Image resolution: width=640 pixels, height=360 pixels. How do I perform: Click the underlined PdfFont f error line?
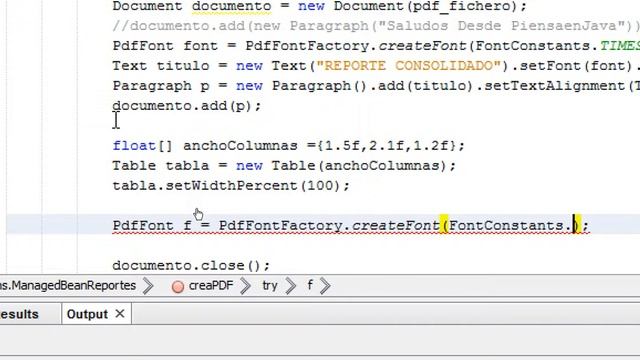351,226
